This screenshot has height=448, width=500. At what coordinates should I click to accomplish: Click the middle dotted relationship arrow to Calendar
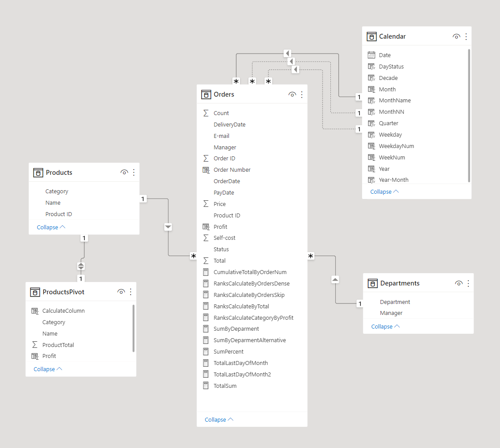[x=291, y=61]
